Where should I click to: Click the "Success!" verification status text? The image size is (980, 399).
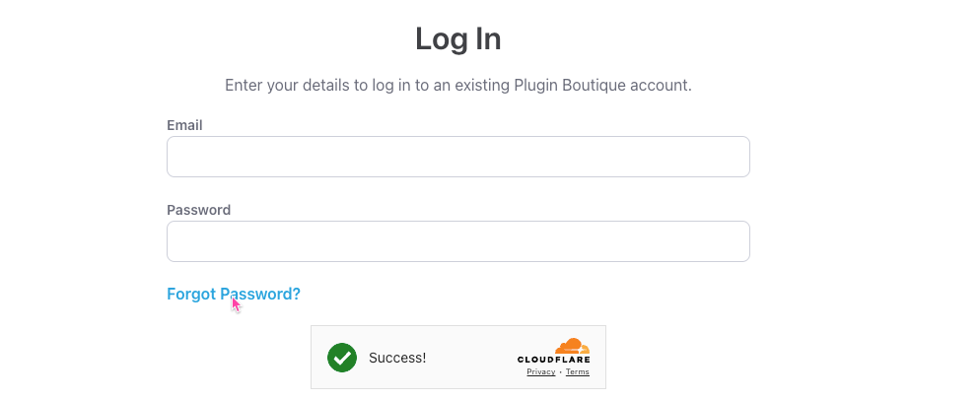click(x=397, y=358)
